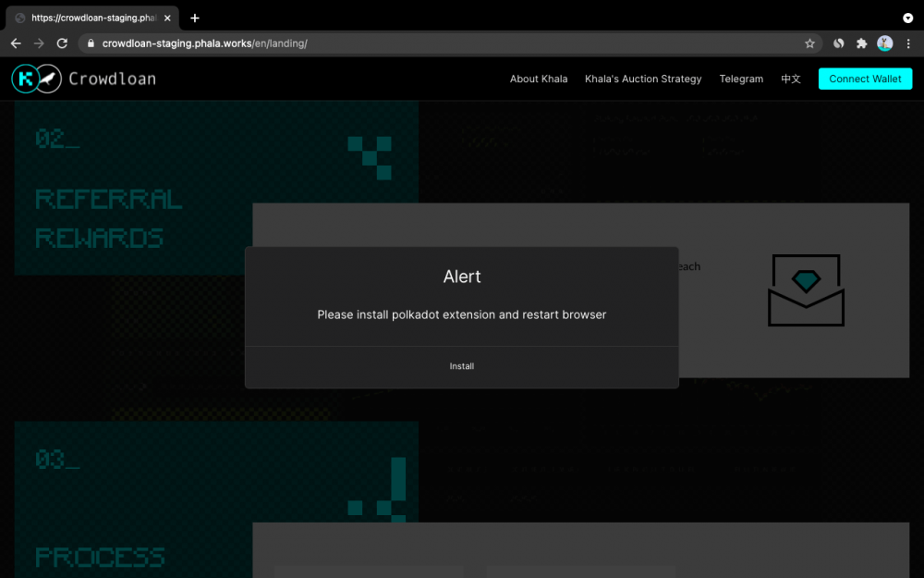
Task: Open Khala's Auction Strategy link
Action: tap(643, 79)
